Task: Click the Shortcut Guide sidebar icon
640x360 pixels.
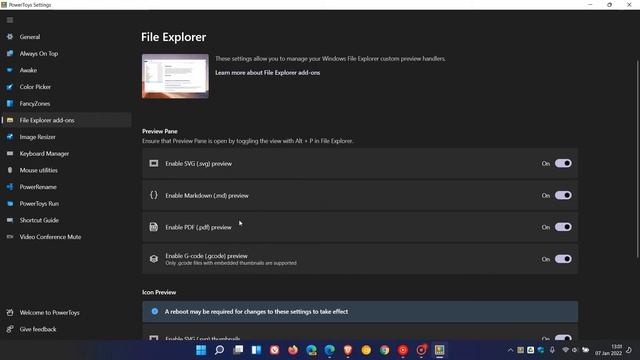Action: tap(10, 220)
